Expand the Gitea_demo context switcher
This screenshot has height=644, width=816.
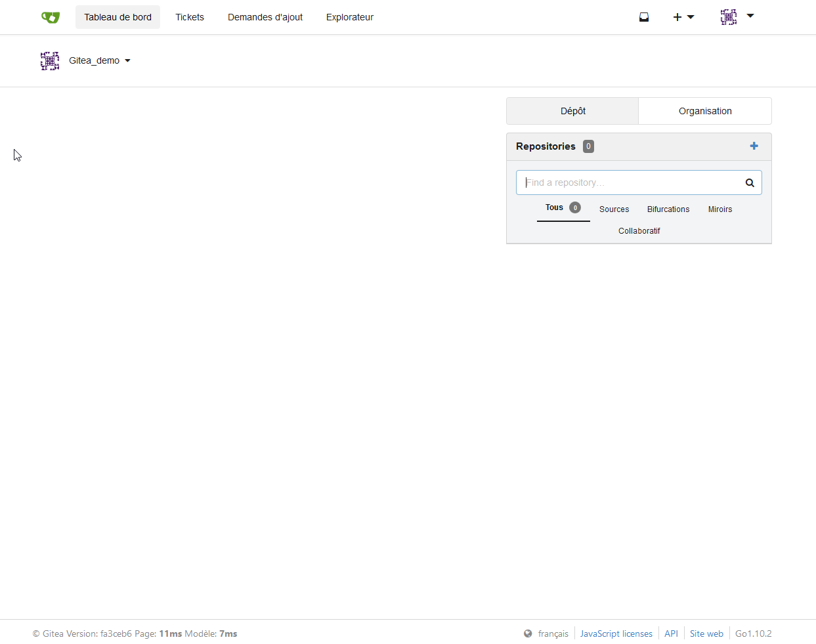pyautogui.click(x=100, y=60)
